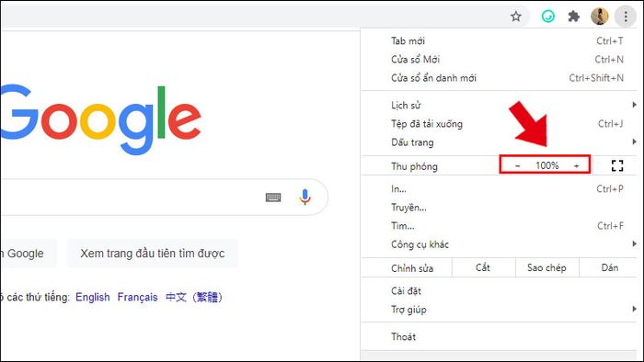Click the user profile avatar
Viewport: 644px width, 362px height.
point(599,17)
